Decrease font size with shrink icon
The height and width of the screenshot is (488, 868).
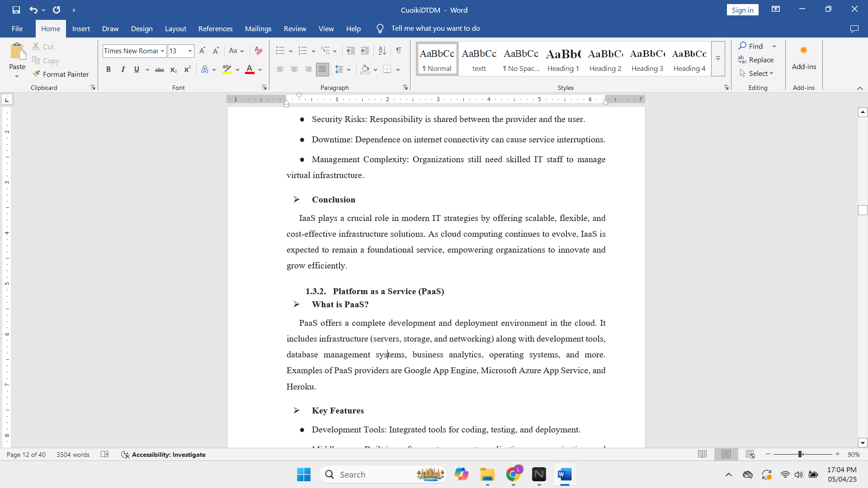[216, 51]
